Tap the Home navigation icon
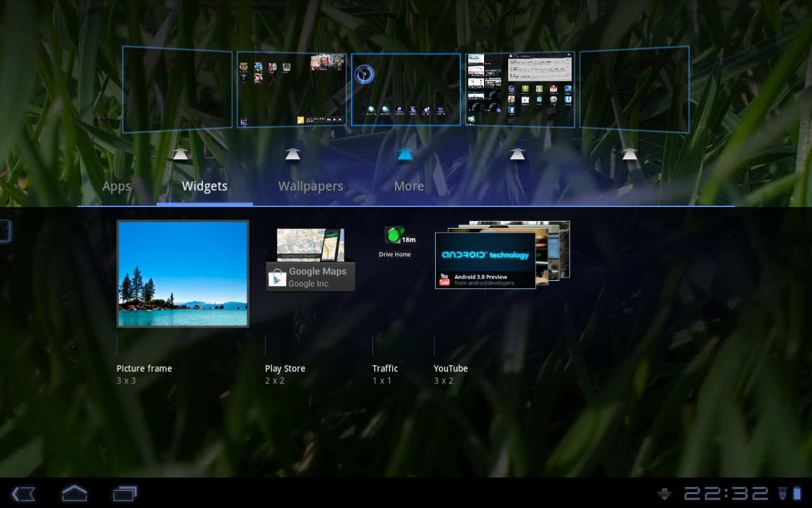Image resolution: width=812 pixels, height=508 pixels. point(74,493)
